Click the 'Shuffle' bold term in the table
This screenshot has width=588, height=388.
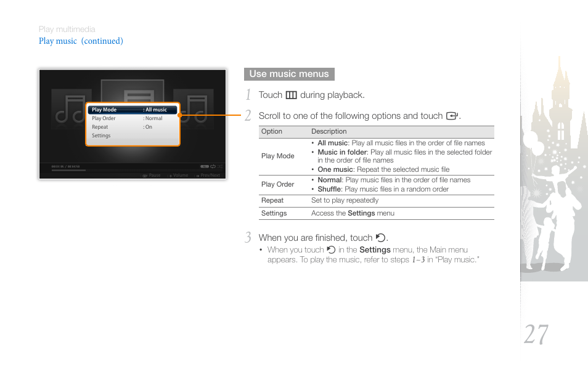tap(329, 189)
